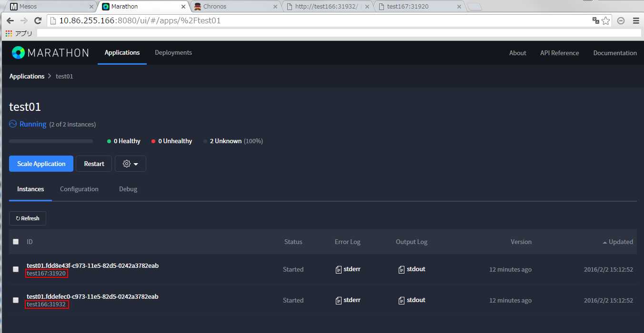The image size is (644, 333).
Task: Close the test167:31920 browser tab
Action: (x=459, y=7)
